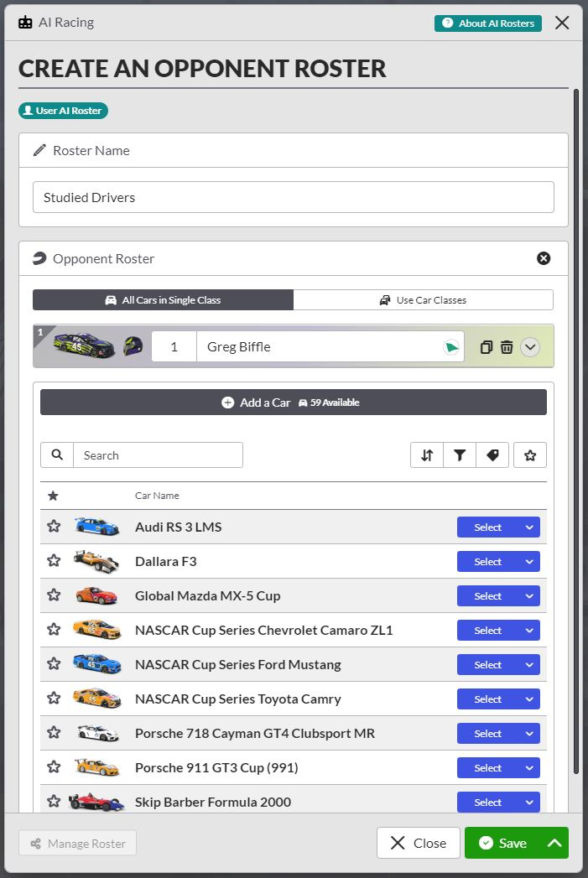
Task: Click the car Search box
Action: 158,455
